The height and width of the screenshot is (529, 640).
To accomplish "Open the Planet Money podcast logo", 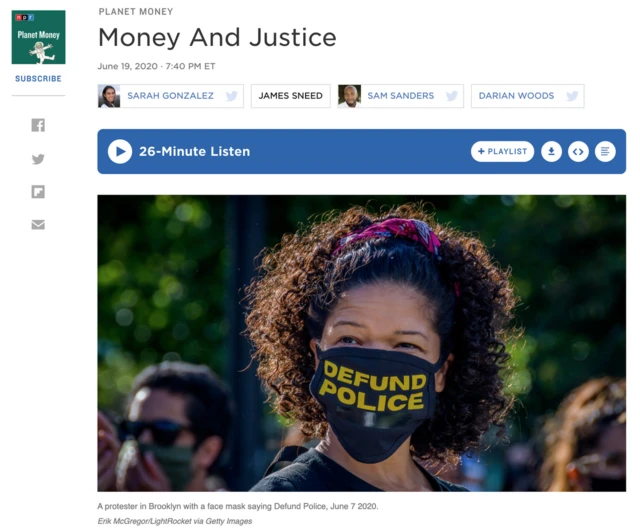I will click(x=38, y=37).
